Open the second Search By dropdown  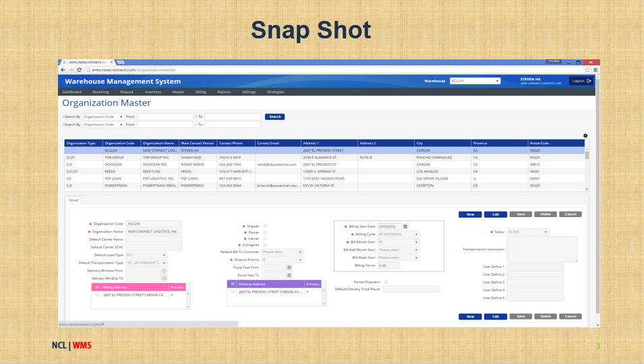[x=103, y=125]
